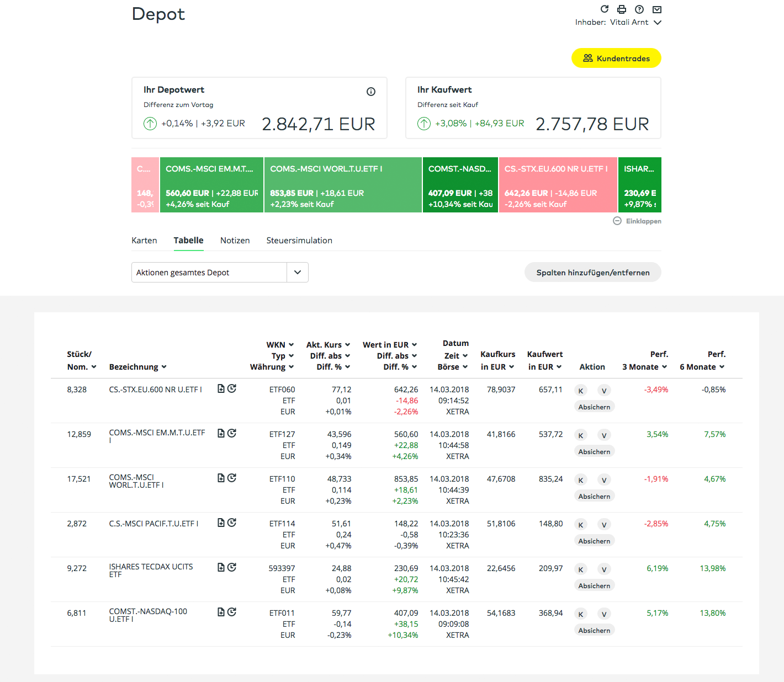The width and height of the screenshot is (784, 682).
Task: Click K (buy) for ISHARES TECDAX row
Action: pyautogui.click(x=581, y=569)
